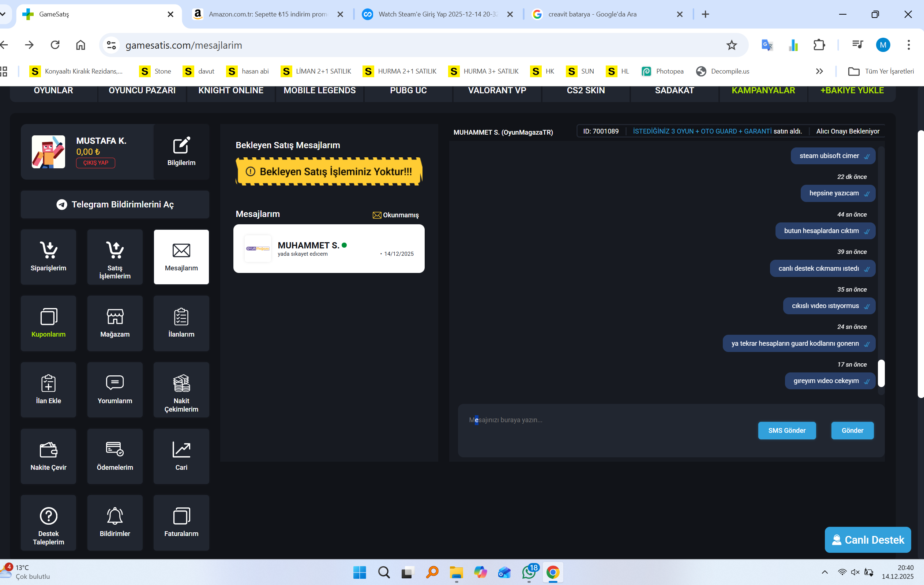Open the İlanlarım checklist tile
The width and height of the screenshot is (924, 585).
point(181,323)
